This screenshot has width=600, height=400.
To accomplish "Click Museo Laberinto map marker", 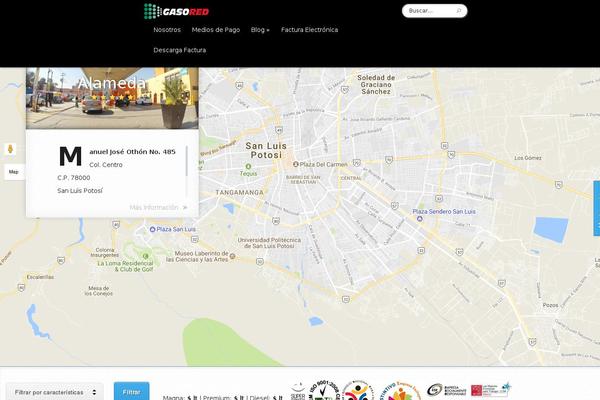I will (x=232, y=256).
